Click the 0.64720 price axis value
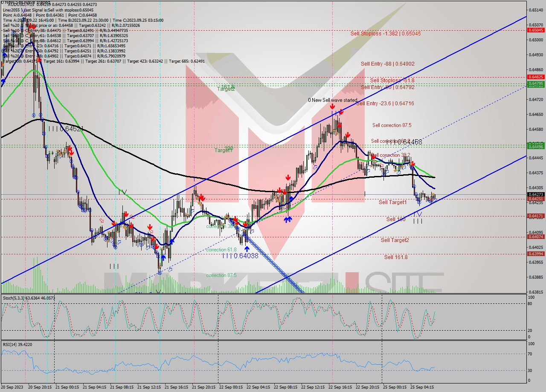The height and width of the screenshot is (392, 546). (x=535, y=99)
